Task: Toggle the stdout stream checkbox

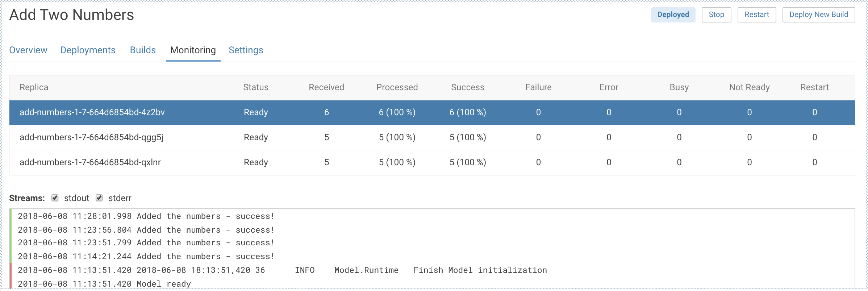Action: [55, 198]
